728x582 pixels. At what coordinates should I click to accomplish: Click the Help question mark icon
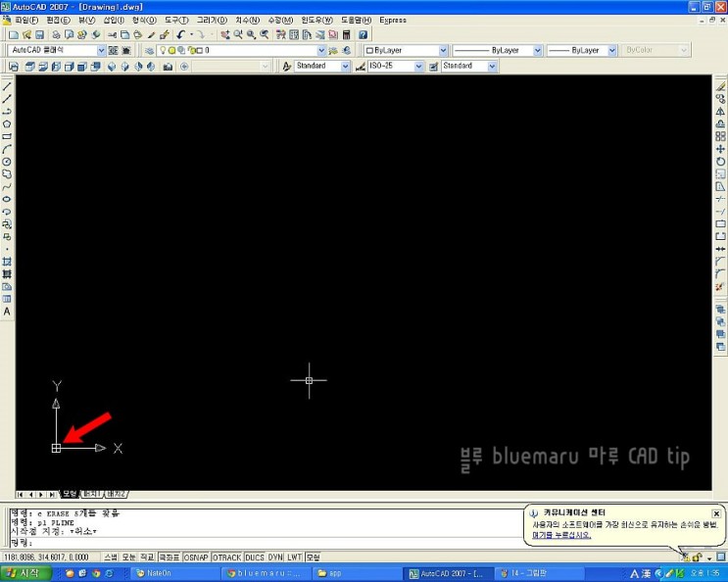click(x=364, y=35)
